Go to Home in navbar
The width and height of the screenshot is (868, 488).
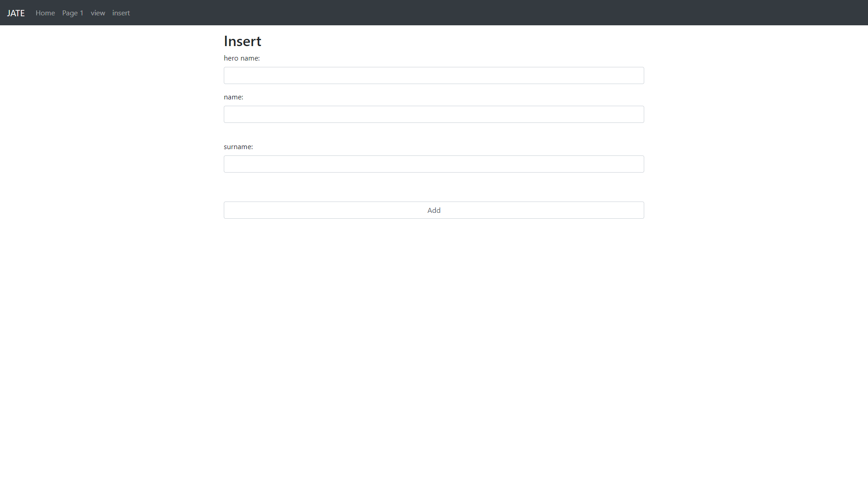point(45,13)
